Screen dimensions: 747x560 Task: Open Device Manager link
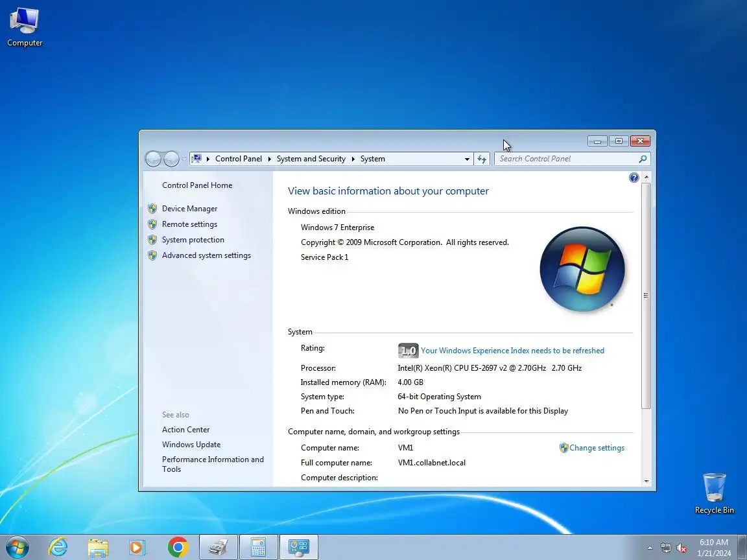pyautogui.click(x=189, y=209)
